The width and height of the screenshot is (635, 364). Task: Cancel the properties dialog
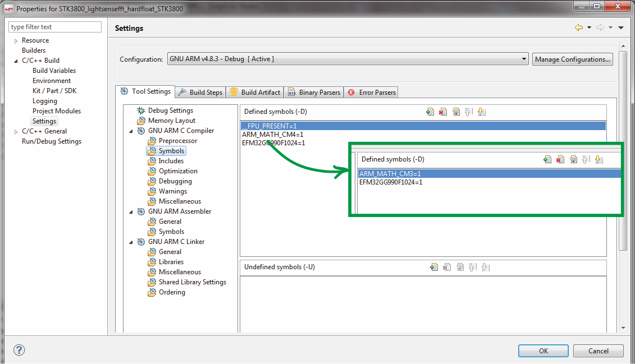pyautogui.click(x=598, y=351)
